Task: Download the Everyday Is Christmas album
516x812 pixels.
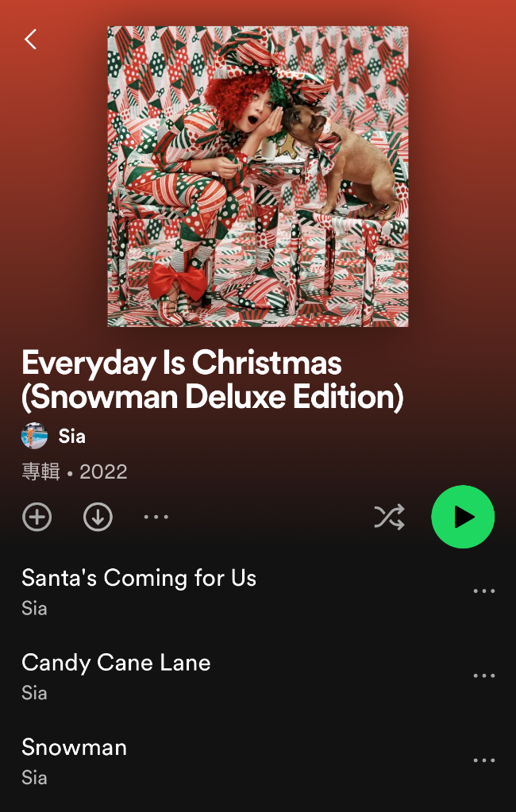Action: point(98,517)
